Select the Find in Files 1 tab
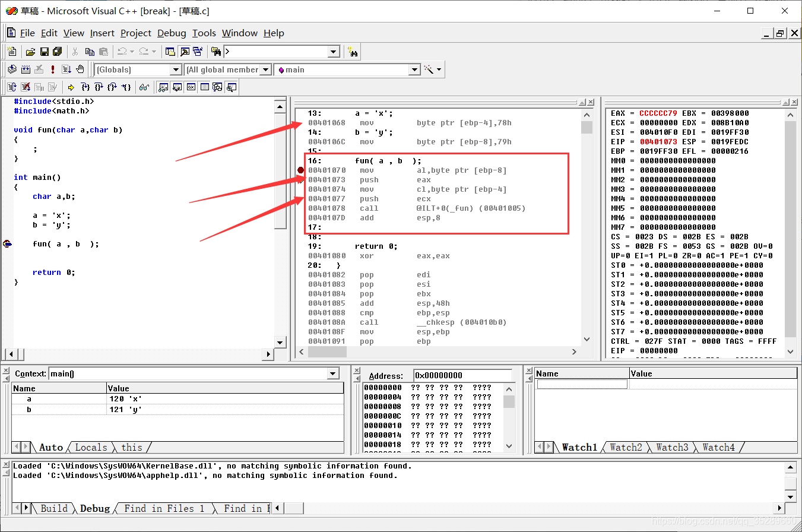Viewport: 802px width, 532px height. click(x=164, y=508)
